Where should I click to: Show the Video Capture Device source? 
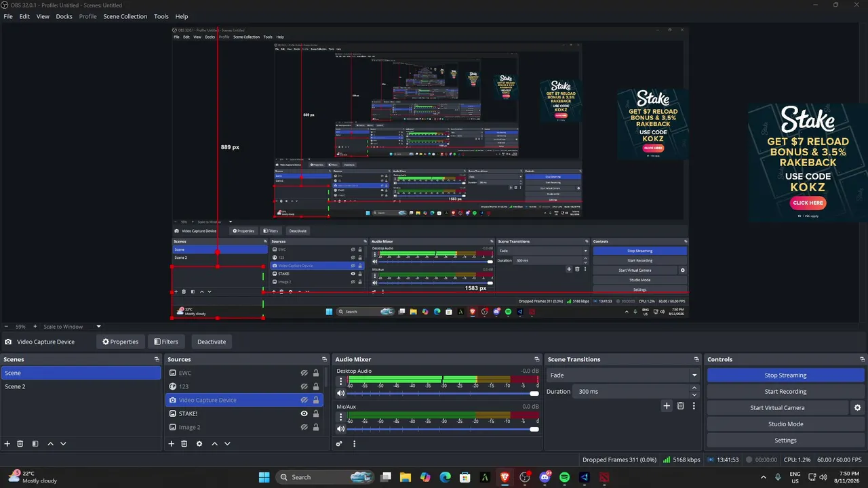tap(304, 401)
